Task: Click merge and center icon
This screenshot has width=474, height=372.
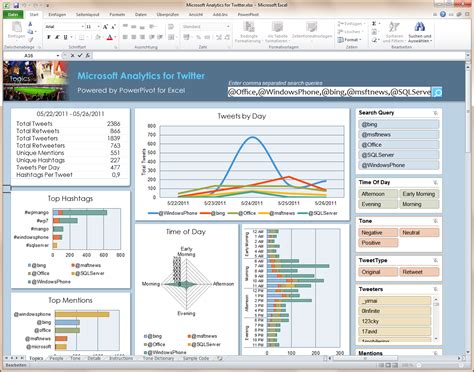Action: (171, 37)
